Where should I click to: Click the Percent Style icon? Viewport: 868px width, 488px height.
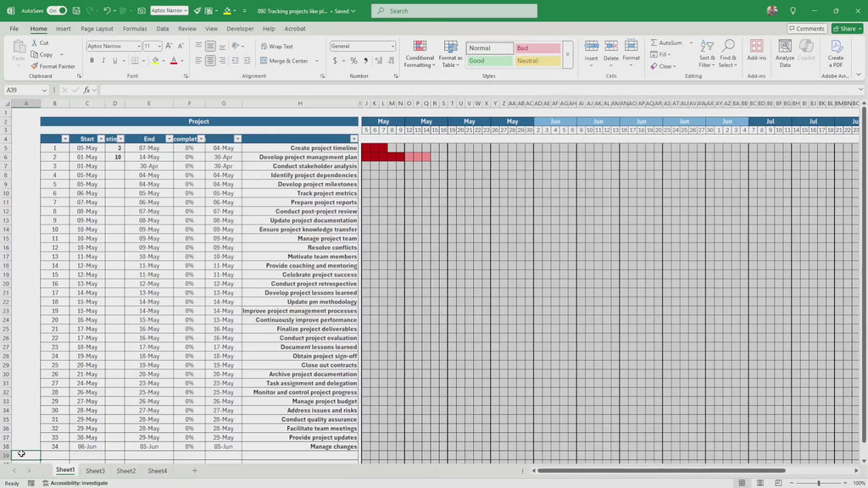(x=353, y=61)
